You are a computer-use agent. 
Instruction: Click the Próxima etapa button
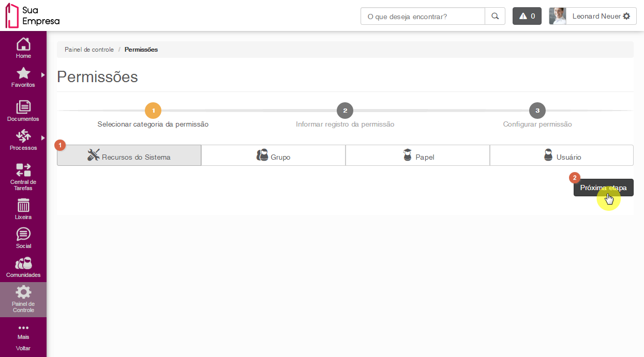(x=603, y=188)
